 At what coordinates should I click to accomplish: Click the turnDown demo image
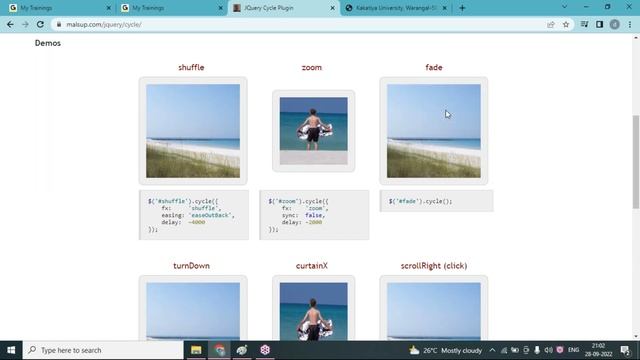tap(193, 311)
